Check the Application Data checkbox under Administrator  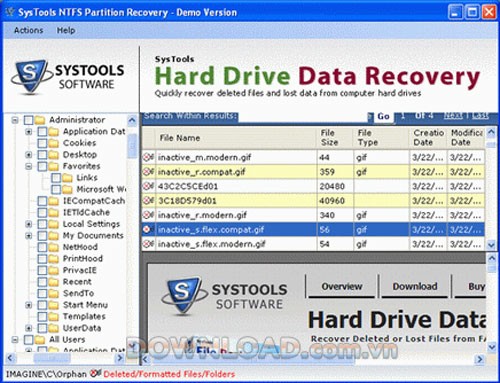(42, 132)
